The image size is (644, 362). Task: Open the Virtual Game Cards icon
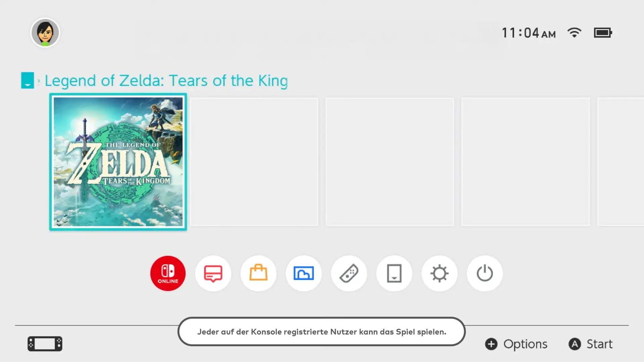394,273
